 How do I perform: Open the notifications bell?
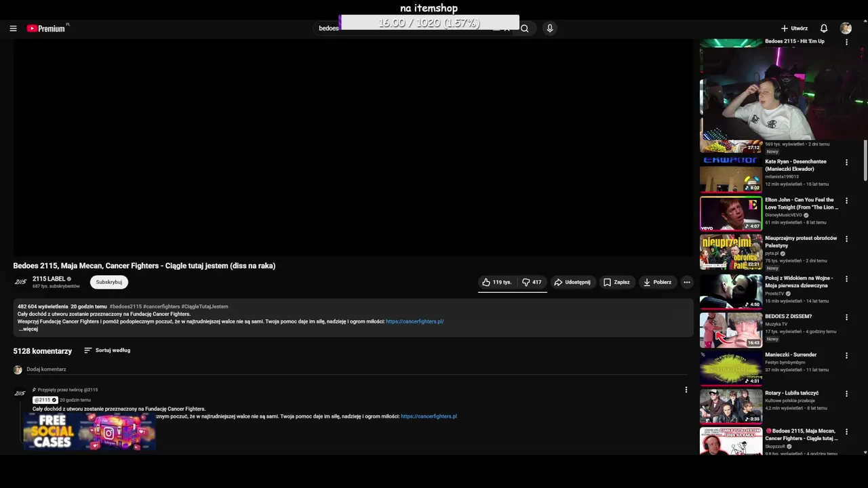(x=824, y=28)
